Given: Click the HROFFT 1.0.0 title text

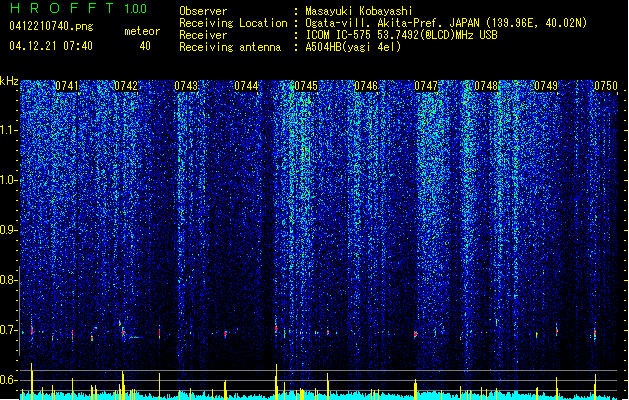Looking at the screenshot, I should [x=78, y=8].
